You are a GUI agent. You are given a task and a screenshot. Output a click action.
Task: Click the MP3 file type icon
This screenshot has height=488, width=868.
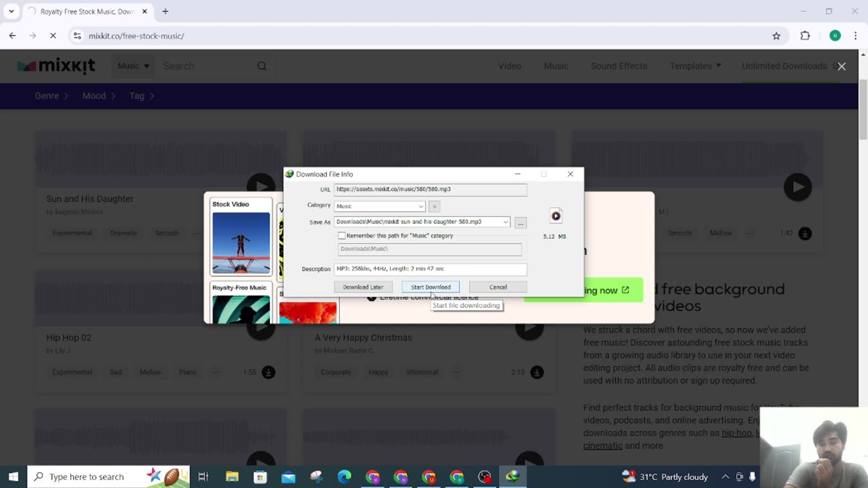[555, 216]
